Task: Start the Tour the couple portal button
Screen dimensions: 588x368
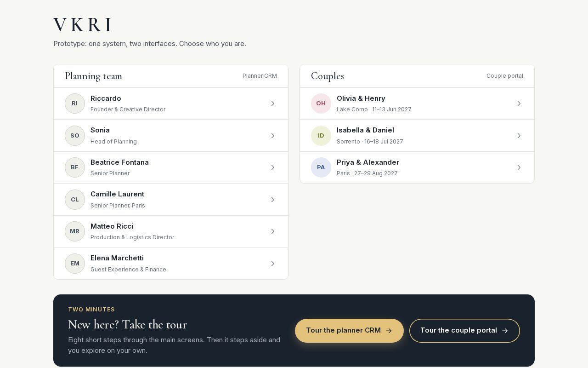Action: (x=464, y=331)
